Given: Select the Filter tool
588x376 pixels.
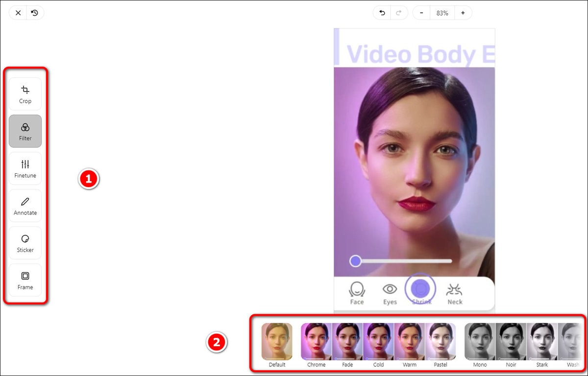Looking at the screenshot, I should pos(25,131).
